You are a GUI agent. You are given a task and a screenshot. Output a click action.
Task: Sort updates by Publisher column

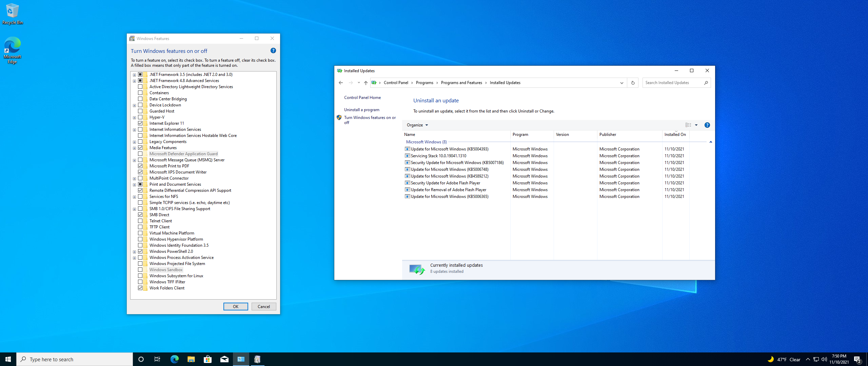(630, 135)
